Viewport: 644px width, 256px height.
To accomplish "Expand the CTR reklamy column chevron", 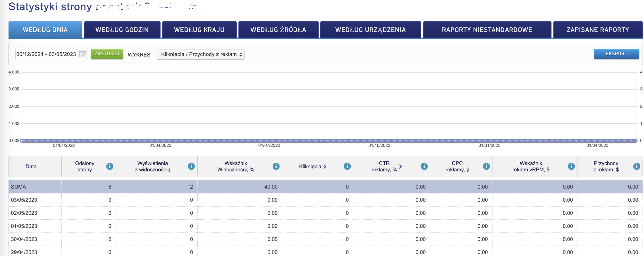I will 400,167.
